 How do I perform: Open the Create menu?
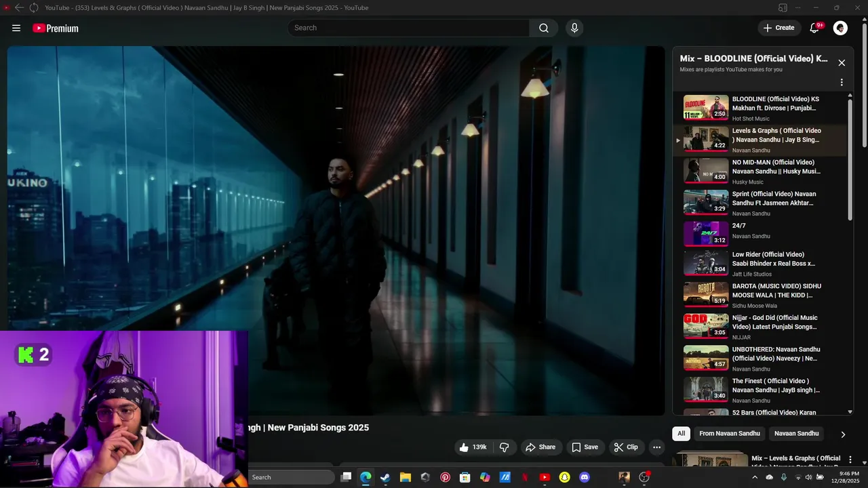point(778,28)
